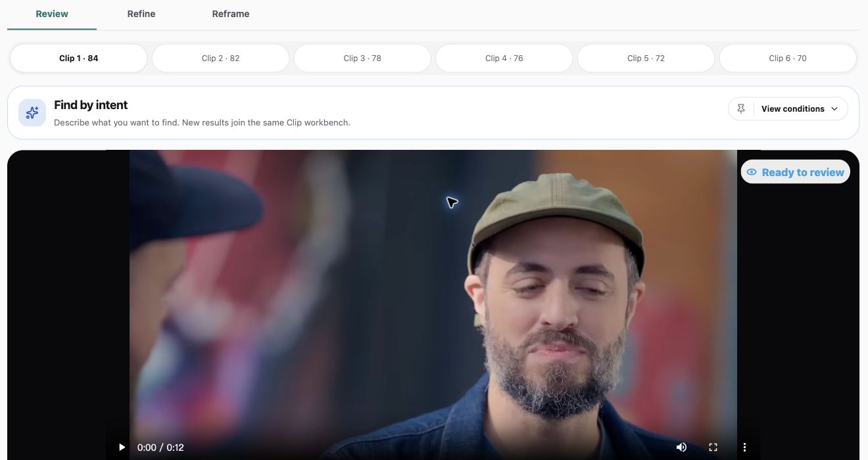Click the pin icon beside View conditions
868x460 pixels.
741,109
